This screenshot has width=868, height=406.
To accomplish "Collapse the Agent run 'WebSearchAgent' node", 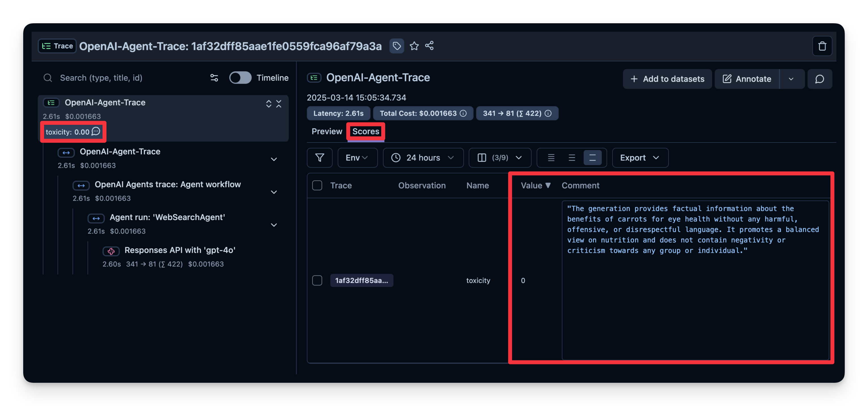I will point(274,225).
